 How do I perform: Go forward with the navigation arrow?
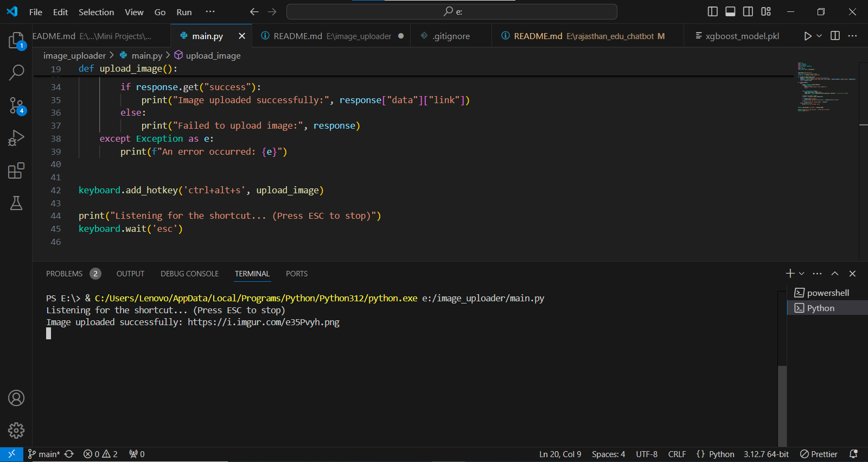coord(272,11)
